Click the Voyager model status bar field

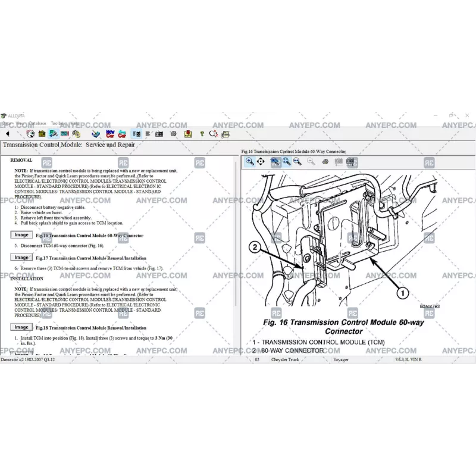click(x=341, y=360)
